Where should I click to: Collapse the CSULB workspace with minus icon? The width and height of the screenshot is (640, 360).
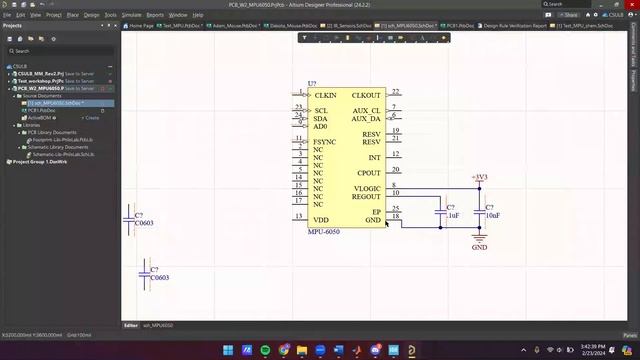click(110, 66)
